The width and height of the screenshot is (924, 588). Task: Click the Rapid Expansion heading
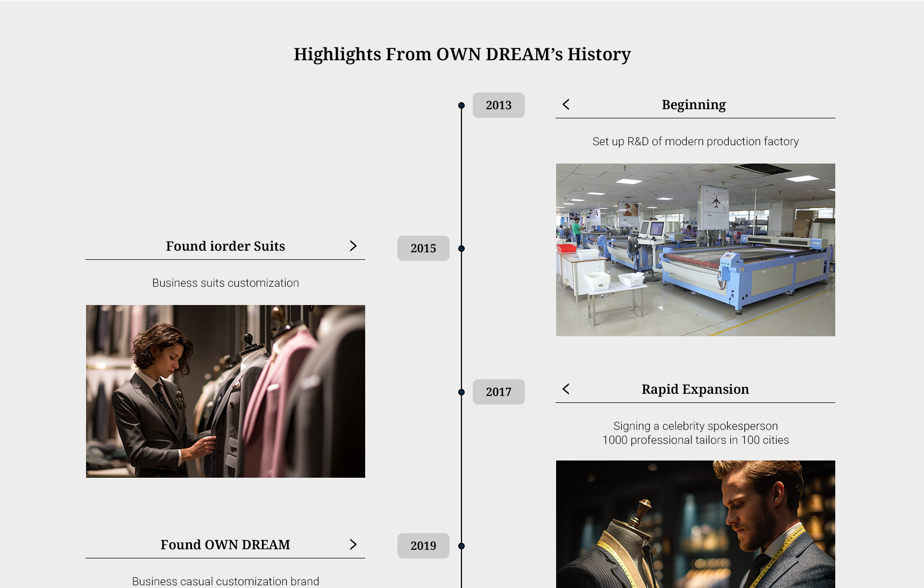pyautogui.click(x=695, y=389)
